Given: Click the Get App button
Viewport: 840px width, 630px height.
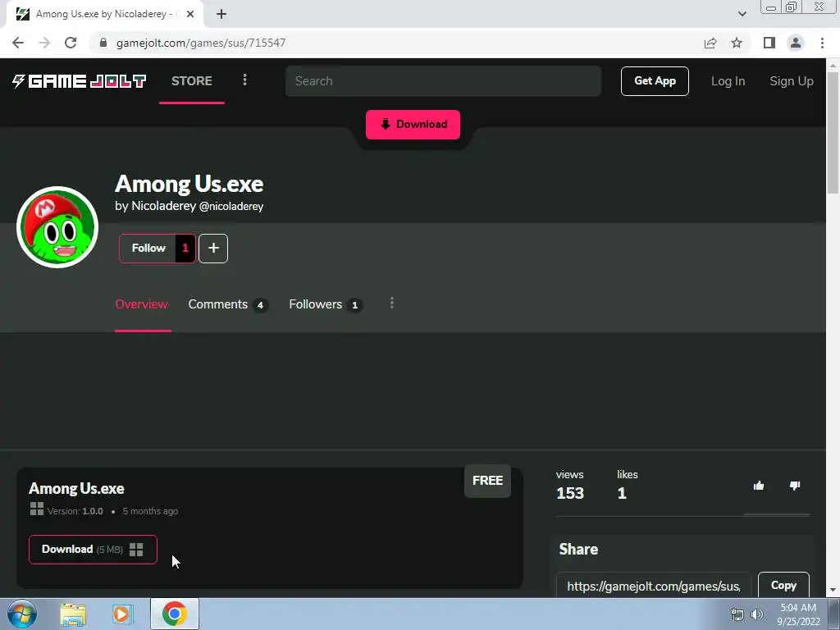Looking at the screenshot, I should tap(655, 81).
